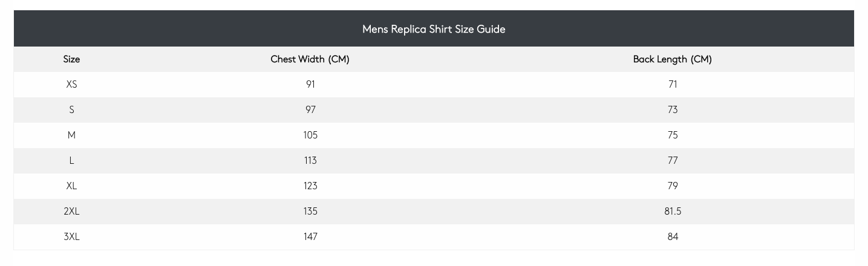Click the S size cell

pyautogui.click(x=71, y=110)
